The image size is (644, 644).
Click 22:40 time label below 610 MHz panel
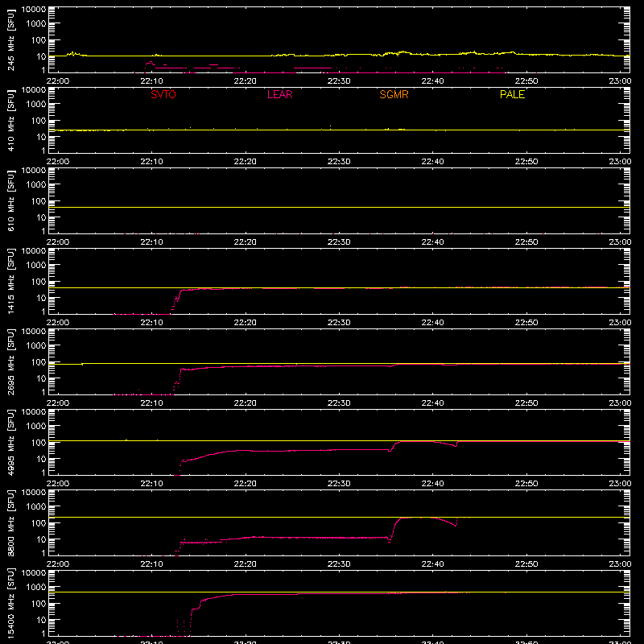(432, 242)
